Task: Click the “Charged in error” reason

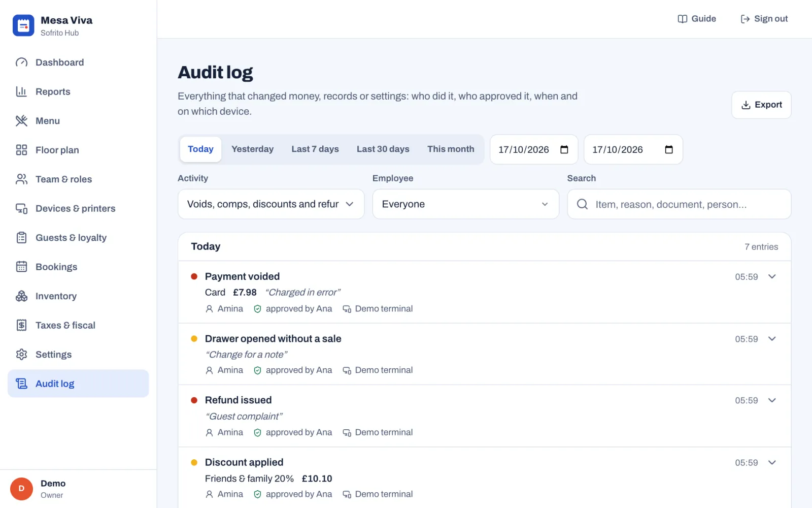Action: coord(303,293)
